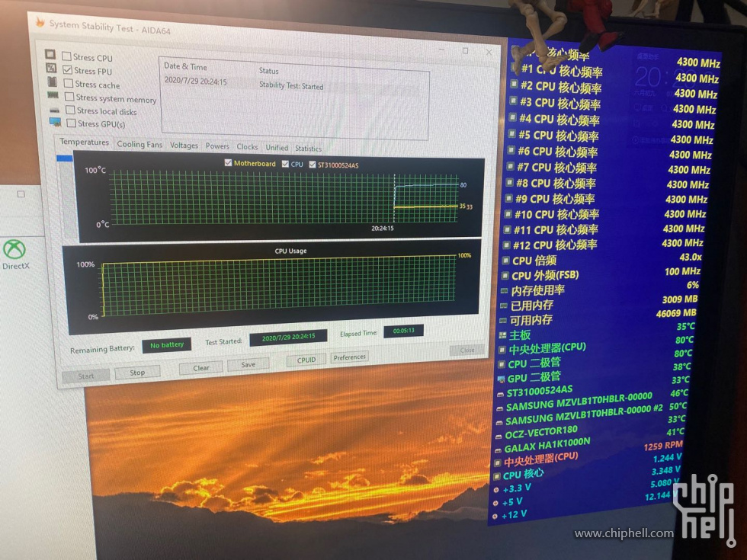Image resolution: width=747 pixels, height=560 pixels.
Task: View the Statistics tab
Action: [308, 149]
